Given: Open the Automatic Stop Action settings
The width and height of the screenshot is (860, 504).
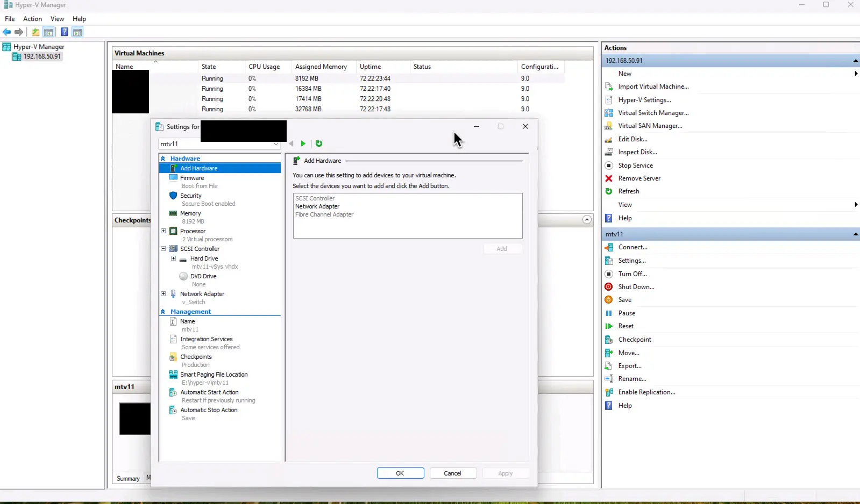Looking at the screenshot, I should point(209,410).
